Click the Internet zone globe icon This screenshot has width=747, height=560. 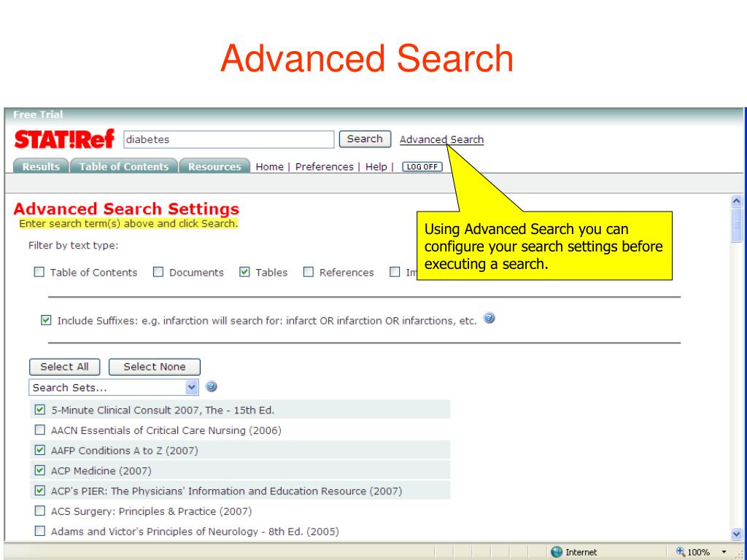(557, 552)
